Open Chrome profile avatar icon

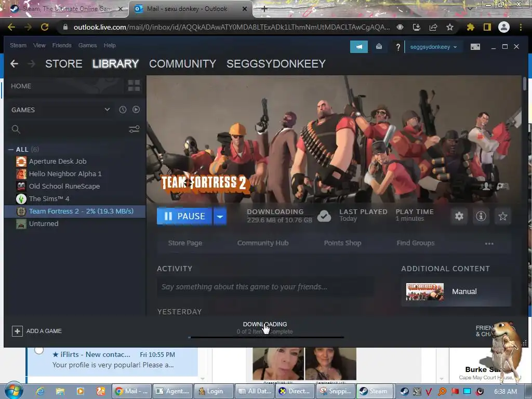(x=504, y=27)
